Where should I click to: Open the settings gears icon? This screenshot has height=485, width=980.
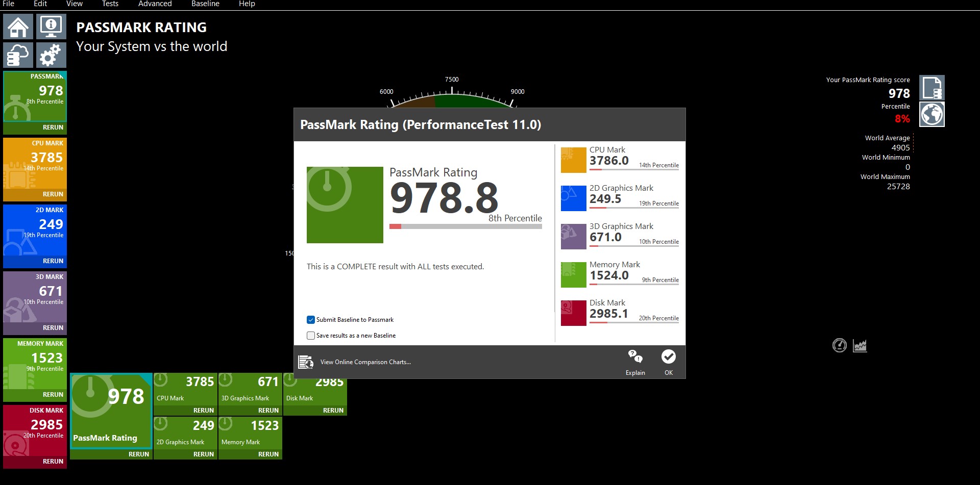pos(51,55)
